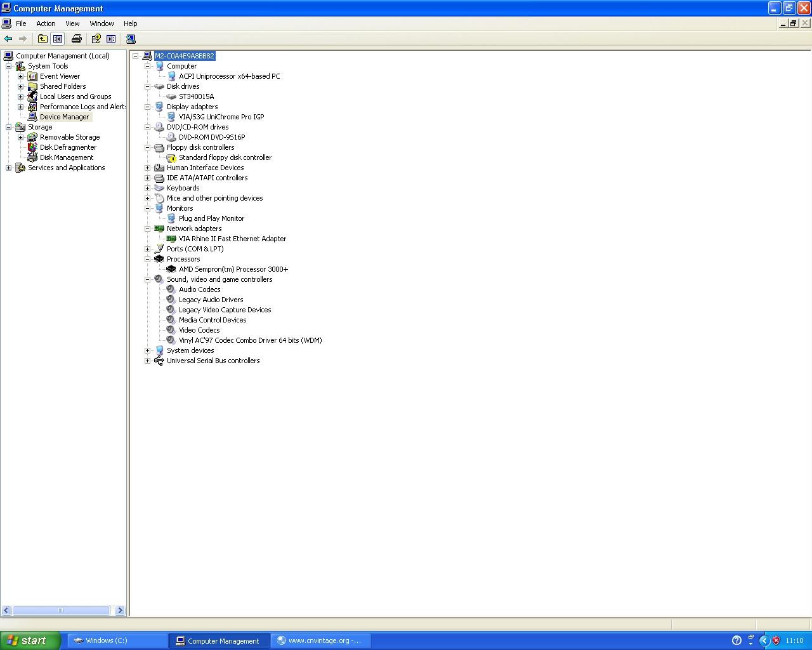The width and height of the screenshot is (812, 650).
Task: Expand the Keyboards node
Action: coord(148,188)
